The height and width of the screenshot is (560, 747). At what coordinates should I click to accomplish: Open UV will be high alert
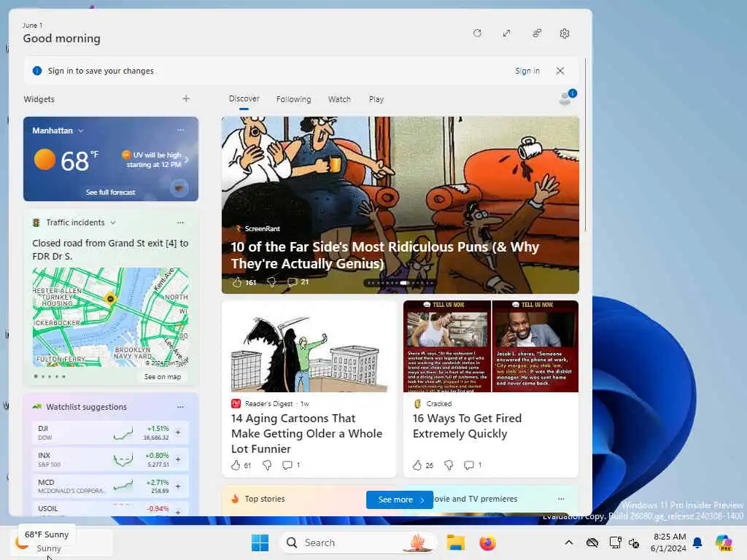tap(155, 160)
